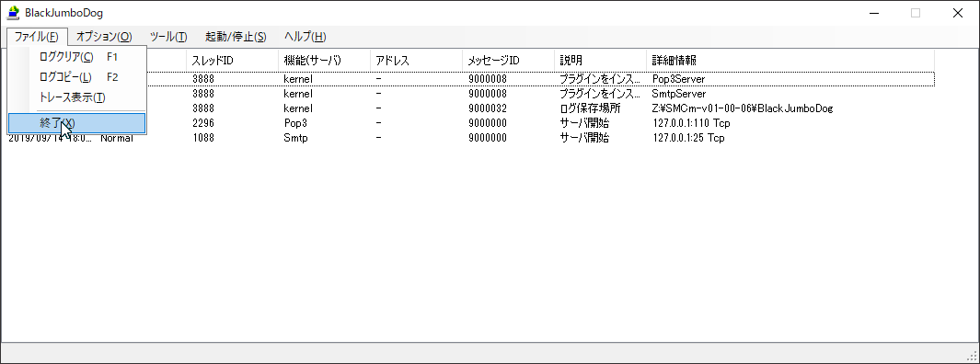Click thread ID 2296 cell
This screenshot has width=980, height=364.
[x=203, y=123]
